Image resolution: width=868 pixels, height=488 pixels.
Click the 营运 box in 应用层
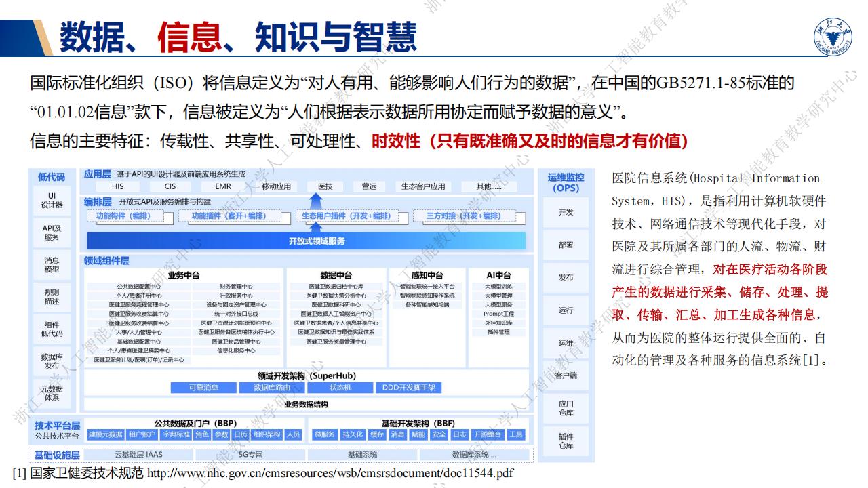(369, 186)
